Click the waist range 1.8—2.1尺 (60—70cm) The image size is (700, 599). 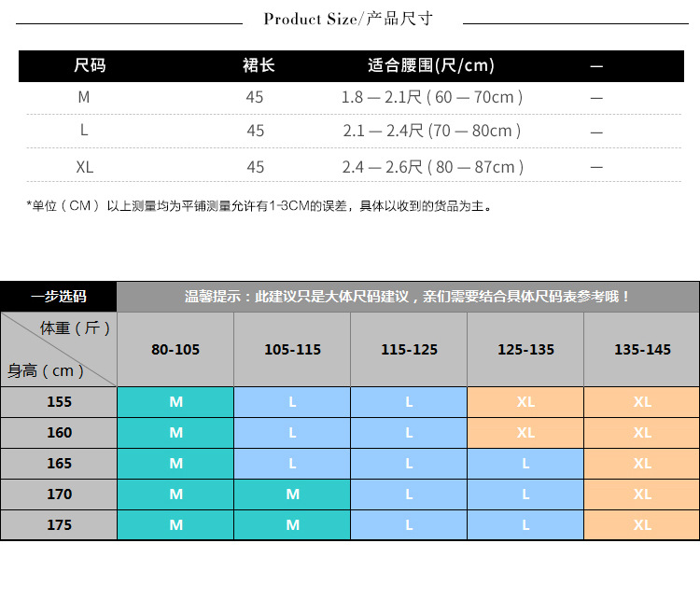tap(430, 97)
